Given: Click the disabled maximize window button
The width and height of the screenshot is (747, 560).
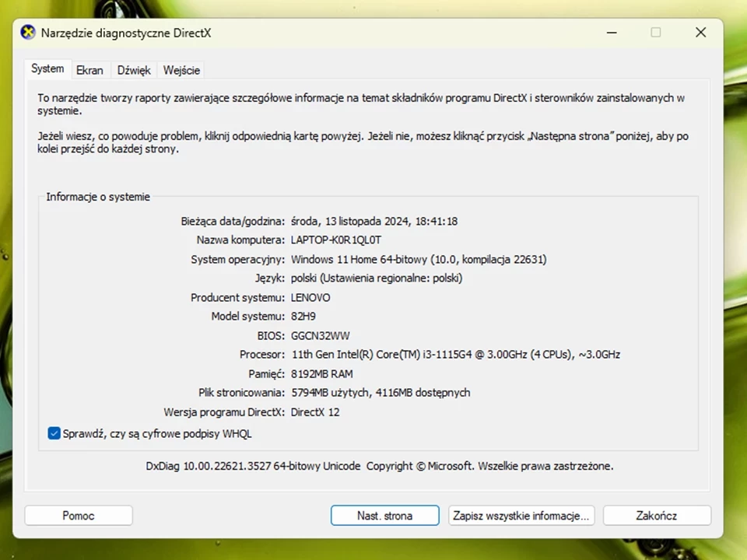Looking at the screenshot, I should pos(656,33).
